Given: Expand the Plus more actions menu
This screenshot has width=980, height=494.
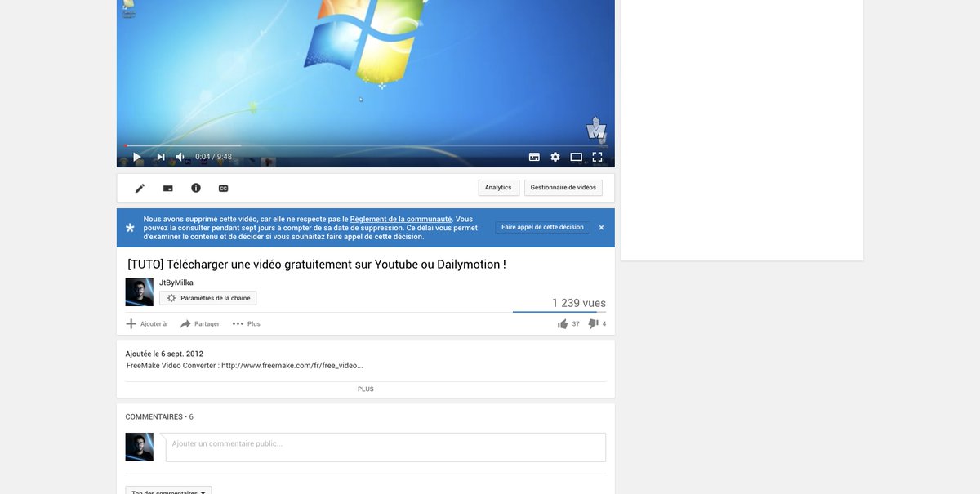Looking at the screenshot, I should (247, 324).
